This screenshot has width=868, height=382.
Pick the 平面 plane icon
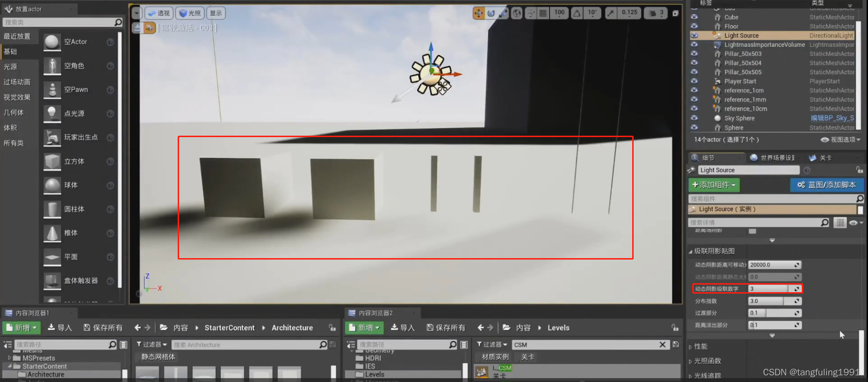pyautogui.click(x=52, y=257)
